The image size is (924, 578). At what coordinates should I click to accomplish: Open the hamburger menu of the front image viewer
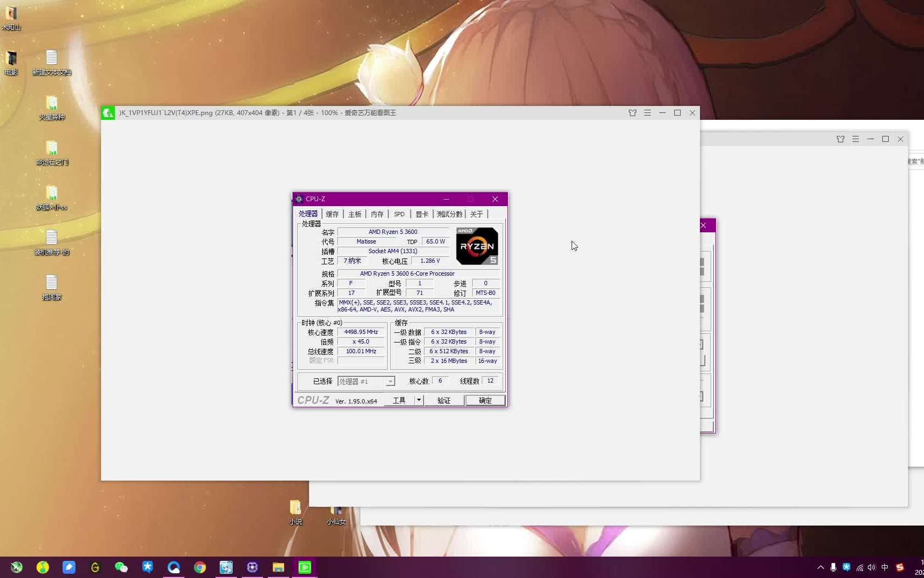(x=648, y=113)
